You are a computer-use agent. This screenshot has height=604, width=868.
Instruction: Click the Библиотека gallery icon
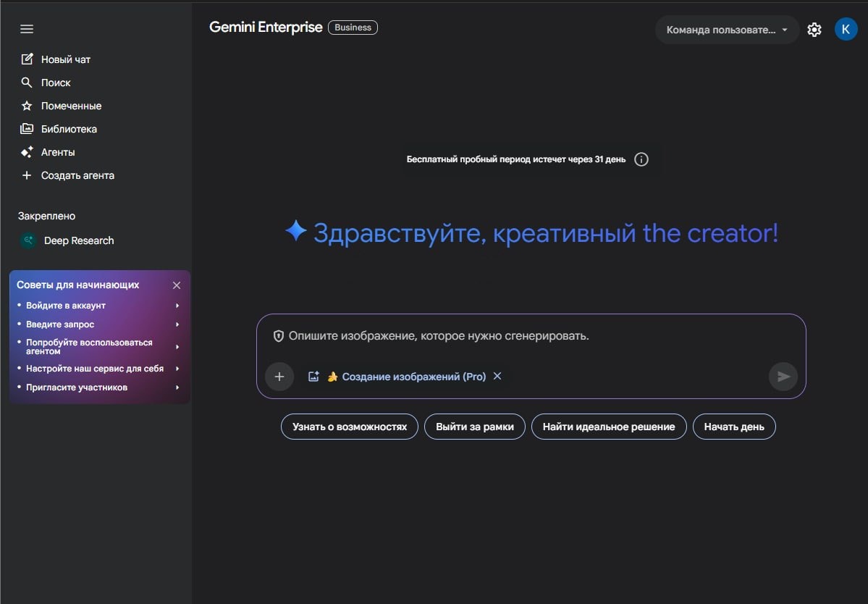pyautogui.click(x=27, y=129)
